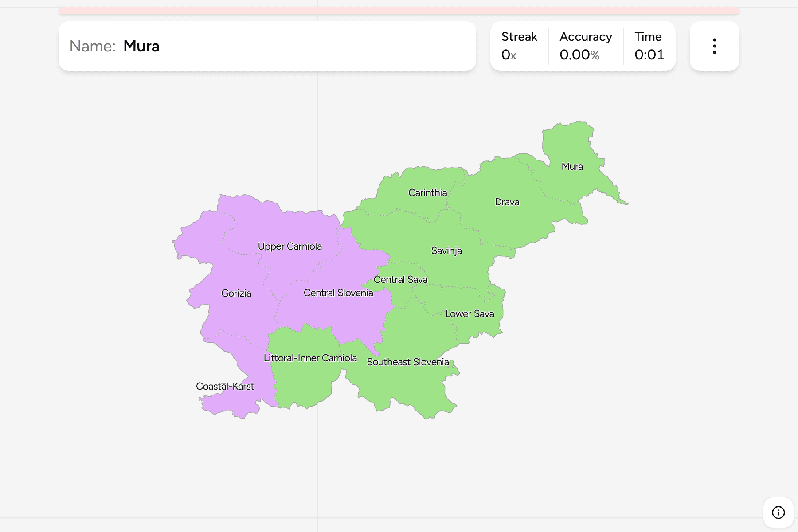Select the Upper Carniola region

coord(290,246)
